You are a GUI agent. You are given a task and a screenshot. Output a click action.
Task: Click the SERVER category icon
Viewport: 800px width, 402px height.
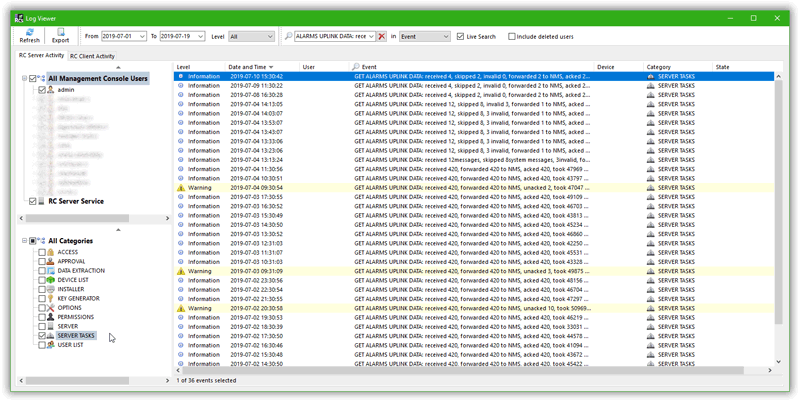pos(51,326)
